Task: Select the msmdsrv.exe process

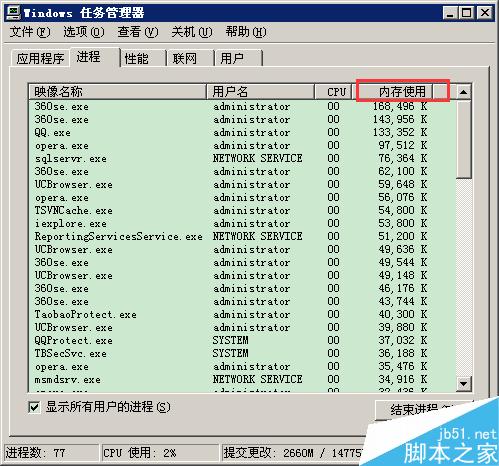Action: 242,379
